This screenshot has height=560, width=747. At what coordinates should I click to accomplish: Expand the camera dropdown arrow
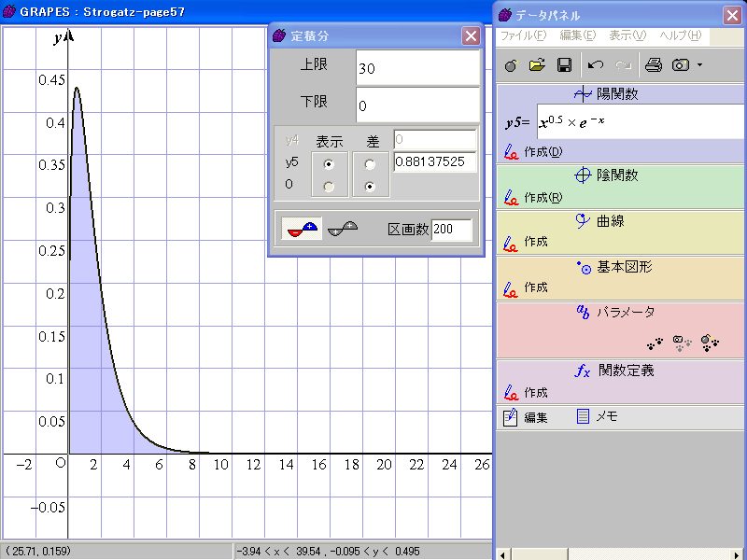[699, 65]
